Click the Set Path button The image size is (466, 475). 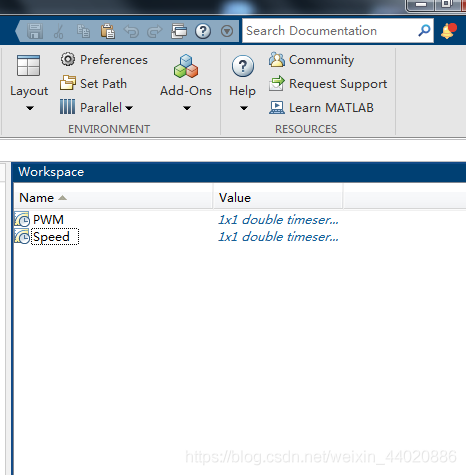pos(94,83)
